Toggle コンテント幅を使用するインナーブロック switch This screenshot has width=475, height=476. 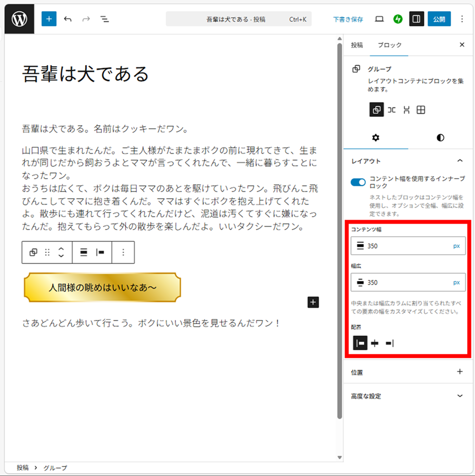pyautogui.click(x=358, y=182)
